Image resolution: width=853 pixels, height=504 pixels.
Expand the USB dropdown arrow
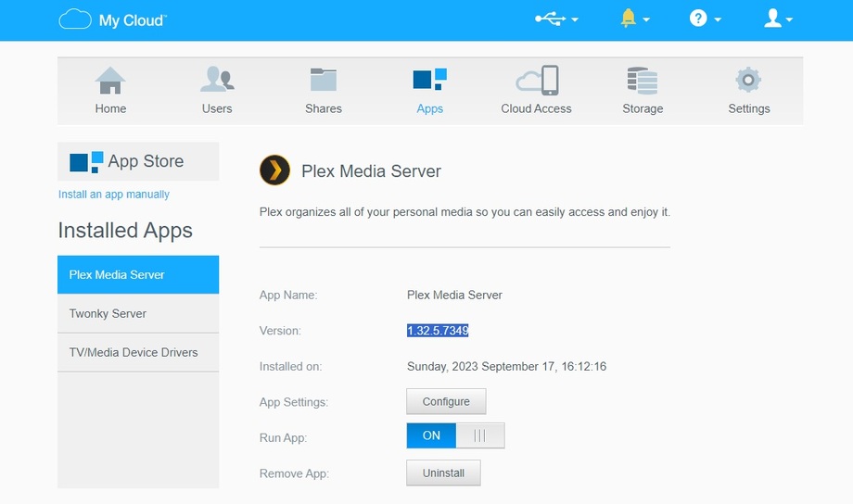[575, 19]
